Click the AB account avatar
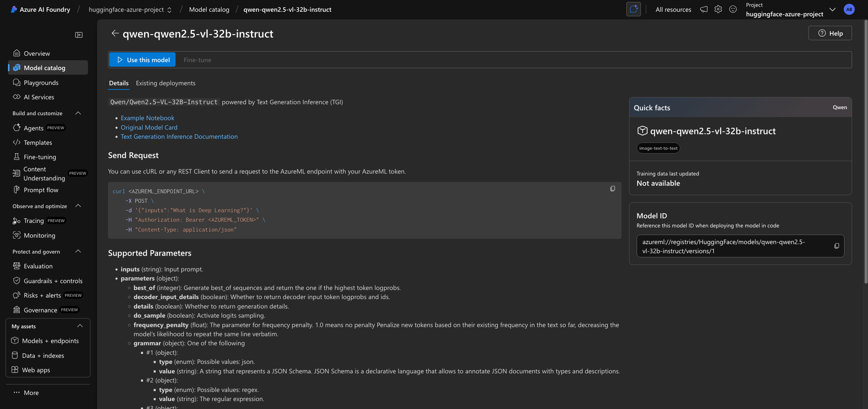 point(849,9)
